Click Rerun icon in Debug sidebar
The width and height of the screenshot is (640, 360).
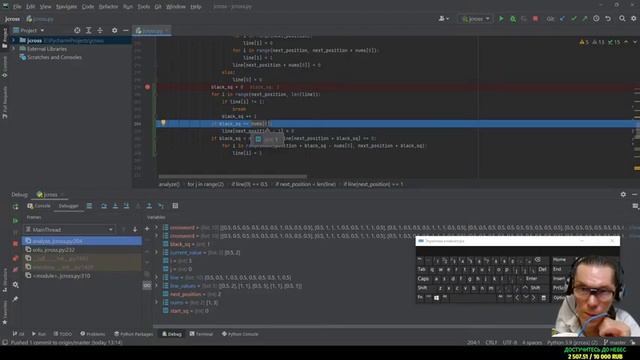tap(16, 207)
